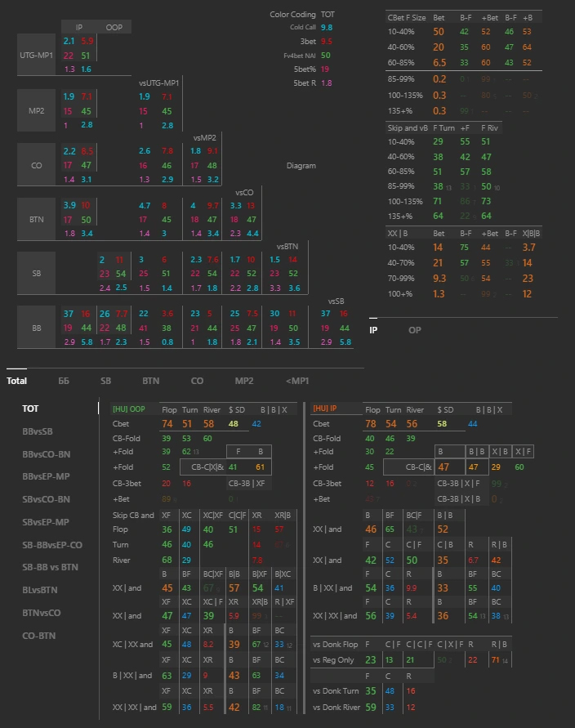This screenshot has width=575, height=728.
Task: Open the SB-BB vs BTN scenario
Action: click(50, 567)
